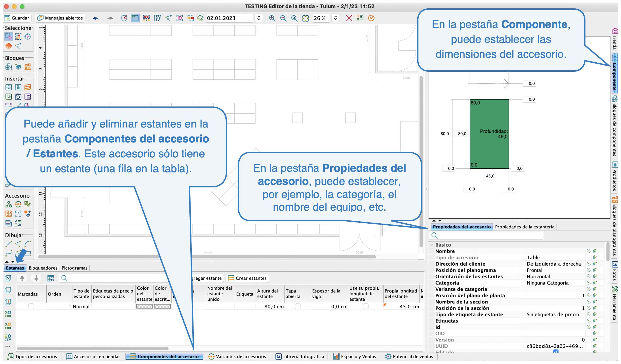Open the zoom percentage stepper next to 26 %
Screen dimensions: 621x364
coord(335,18)
